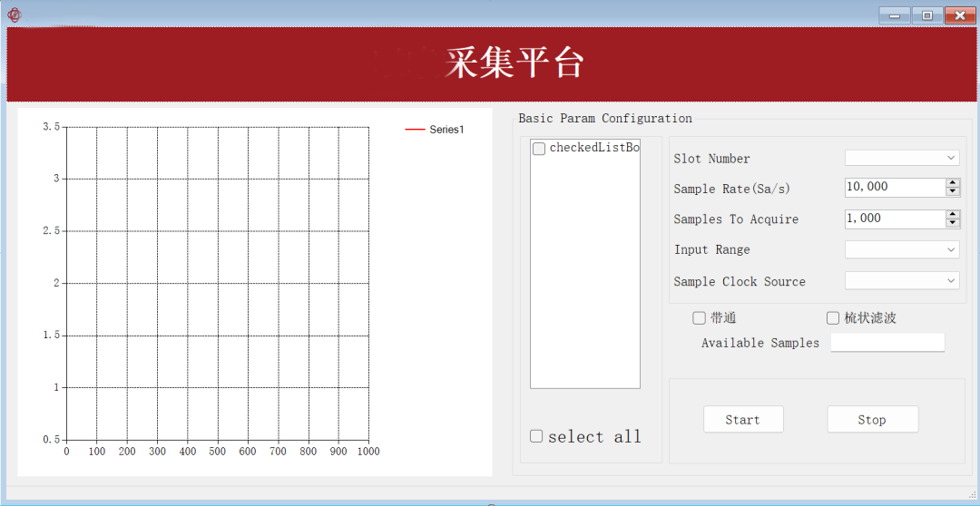Toggle the 带通 bandpass checkbox

click(699, 318)
